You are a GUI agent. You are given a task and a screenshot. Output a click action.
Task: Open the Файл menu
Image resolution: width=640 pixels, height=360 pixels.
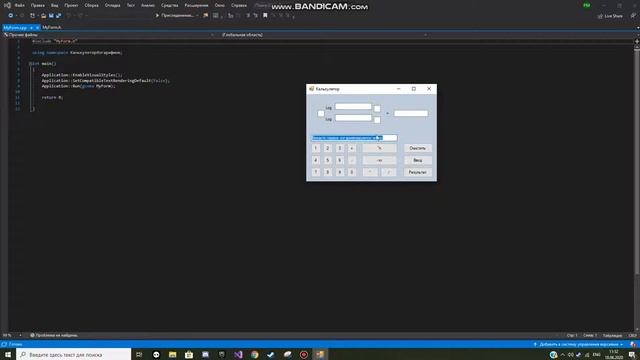click(20, 5)
